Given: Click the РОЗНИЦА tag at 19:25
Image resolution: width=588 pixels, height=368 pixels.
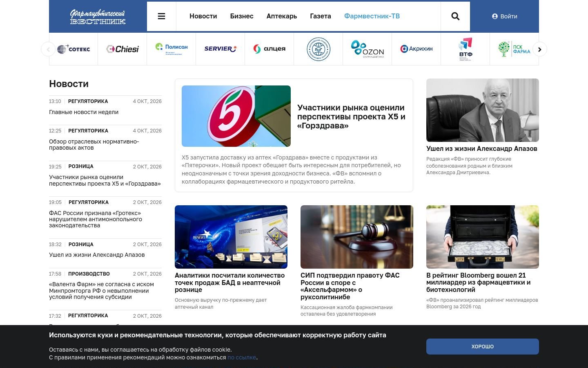Looking at the screenshot, I should click(x=81, y=166).
